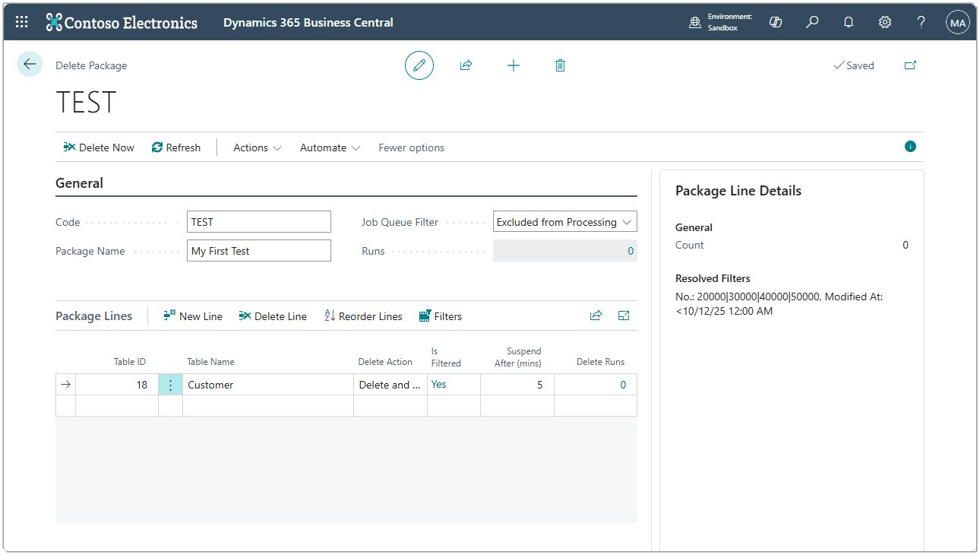
Task: Click the back arrow button
Action: pos(30,65)
